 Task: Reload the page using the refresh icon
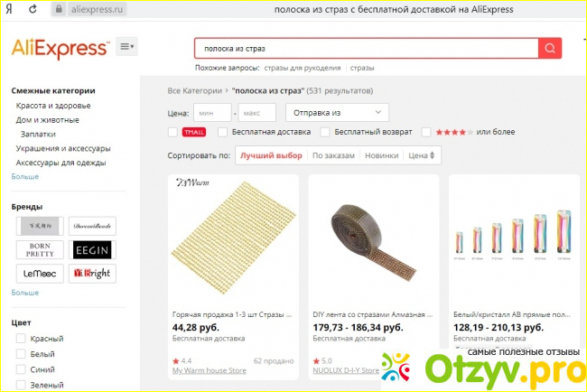pyautogui.click(x=33, y=9)
